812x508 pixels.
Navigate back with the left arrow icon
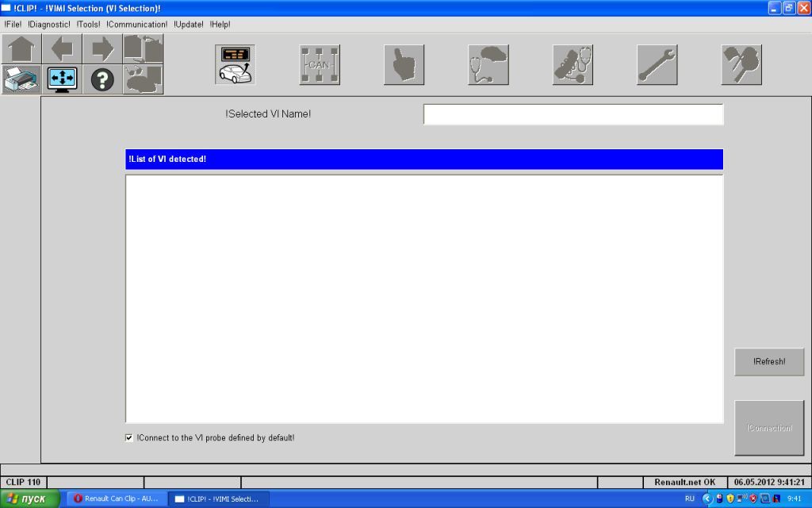point(62,49)
